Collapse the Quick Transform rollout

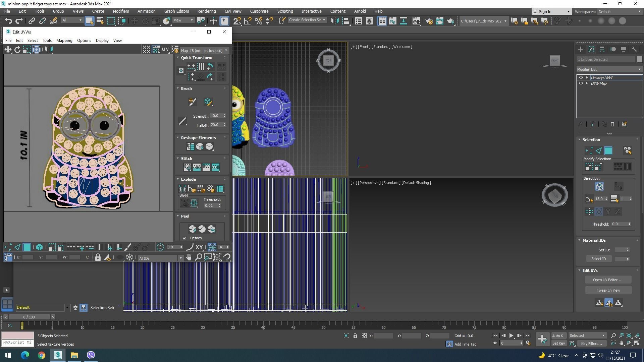[197, 58]
